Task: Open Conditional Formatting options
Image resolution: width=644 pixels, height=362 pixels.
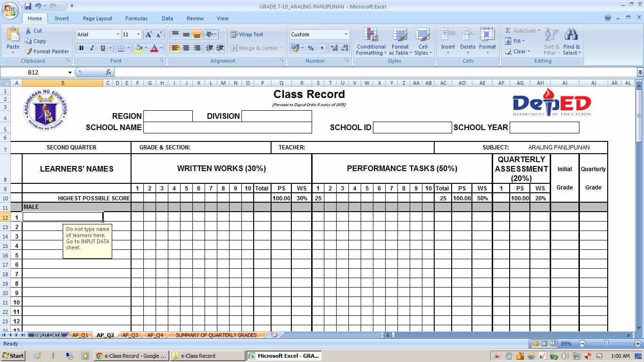Action: [371, 42]
